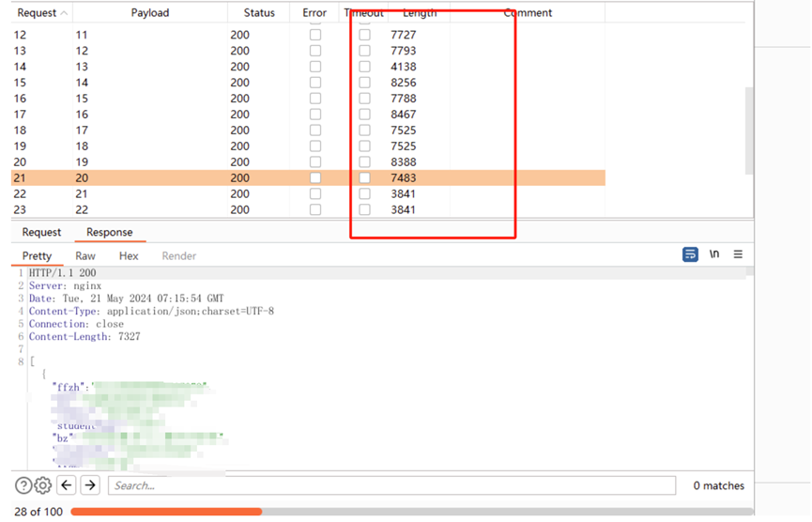Click the results table vertical scrollbar
This screenshot has height=522, width=812.
tap(749, 130)
